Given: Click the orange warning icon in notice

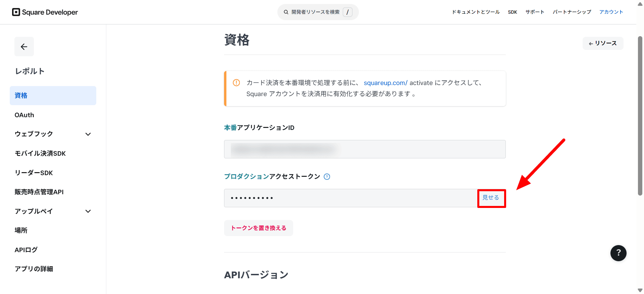Looking at the screenshot, I should point(236,82).
